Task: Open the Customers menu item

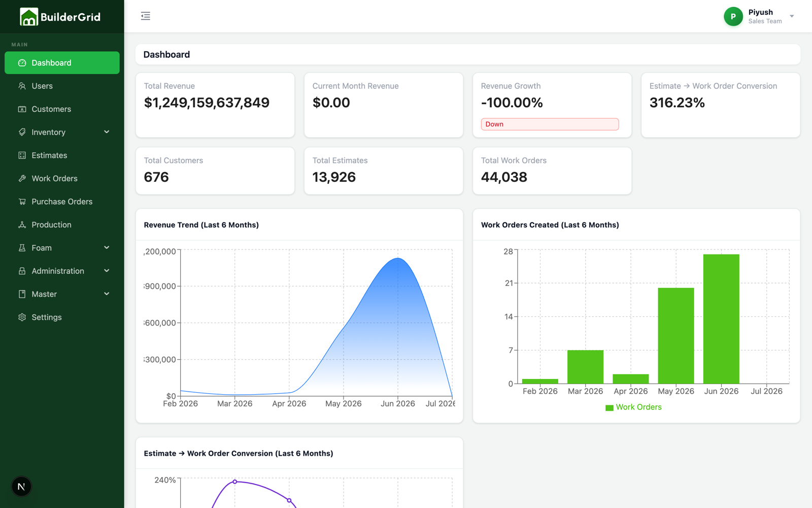Action: click(62, 109)
